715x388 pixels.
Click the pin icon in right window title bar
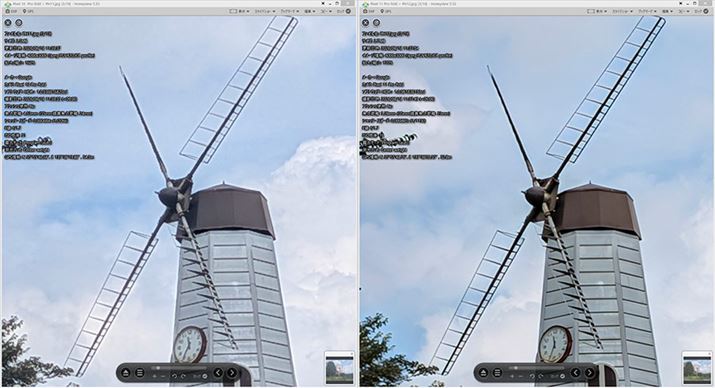tap(680, 4)
